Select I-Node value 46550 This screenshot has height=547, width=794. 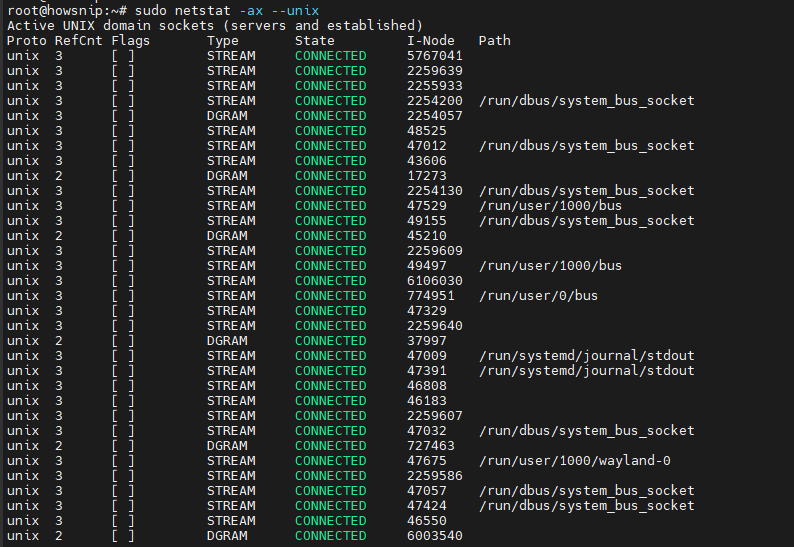(x=426, y=521)
